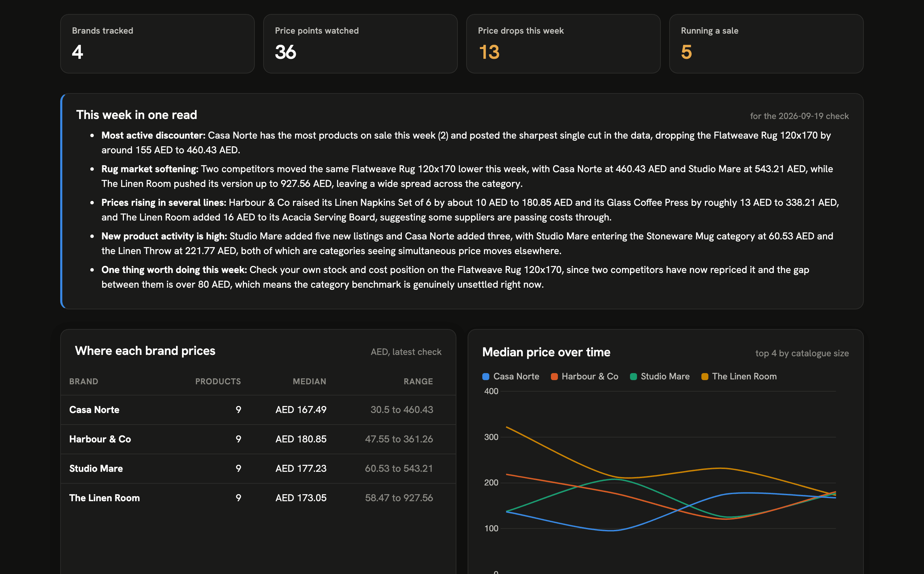924x574 pixels.
Task: Click 'New product activity is high:' bullet heading
Action: click(164, 236)
